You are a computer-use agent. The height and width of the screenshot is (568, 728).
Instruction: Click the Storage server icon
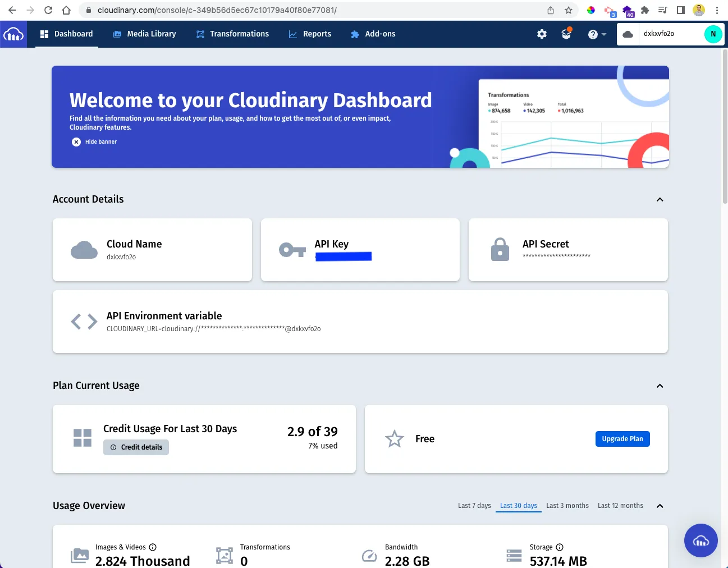point(514,556)
